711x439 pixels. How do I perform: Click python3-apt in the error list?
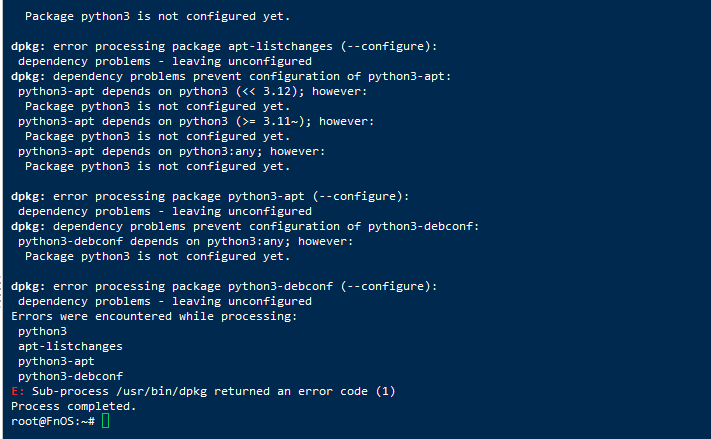[x=56, y=361]
